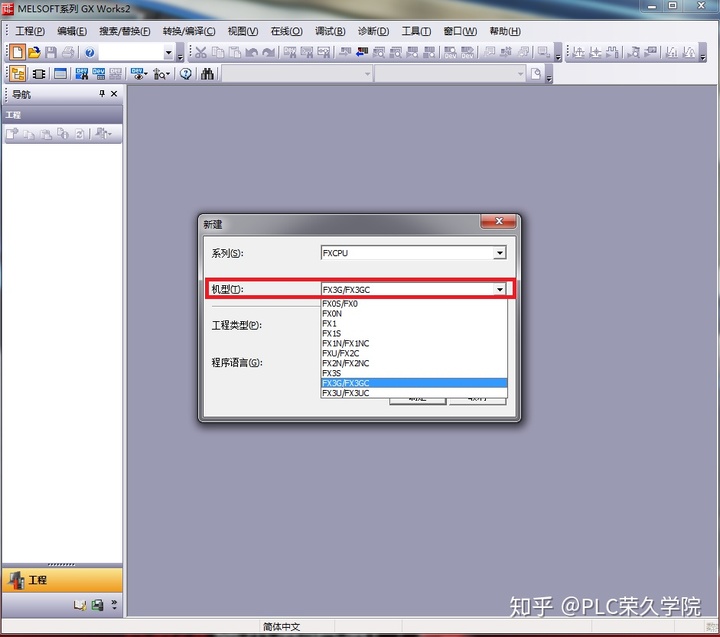Expand the first toolbar's overflow options arrow

coord(180,57)
